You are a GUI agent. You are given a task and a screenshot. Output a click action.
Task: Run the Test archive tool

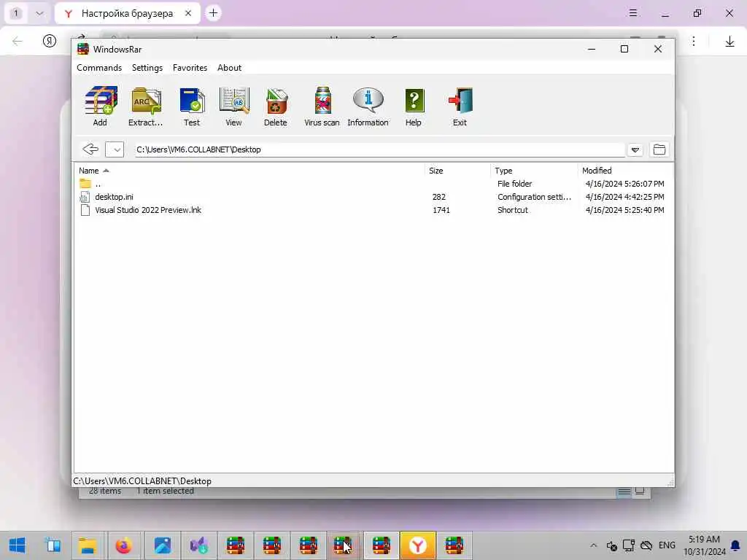[192, 106]
